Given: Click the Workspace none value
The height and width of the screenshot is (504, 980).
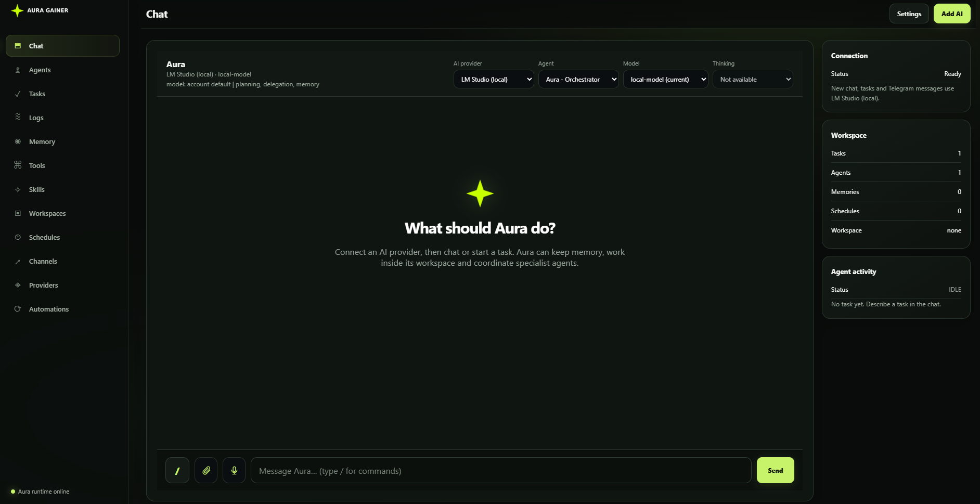Looking at the screenshot, I should click(954, 230).
